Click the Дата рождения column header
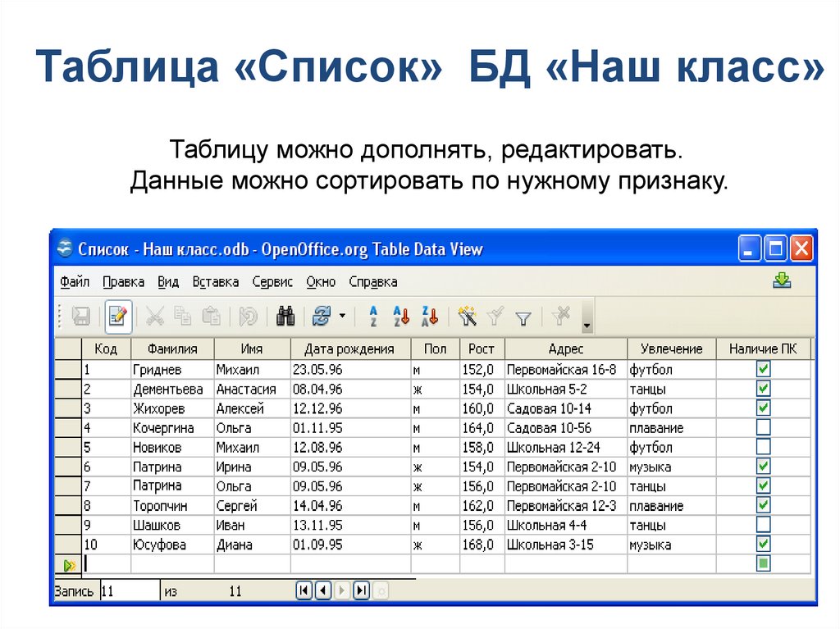The height and width of the screenshot is (629, 840). (350, 349)
